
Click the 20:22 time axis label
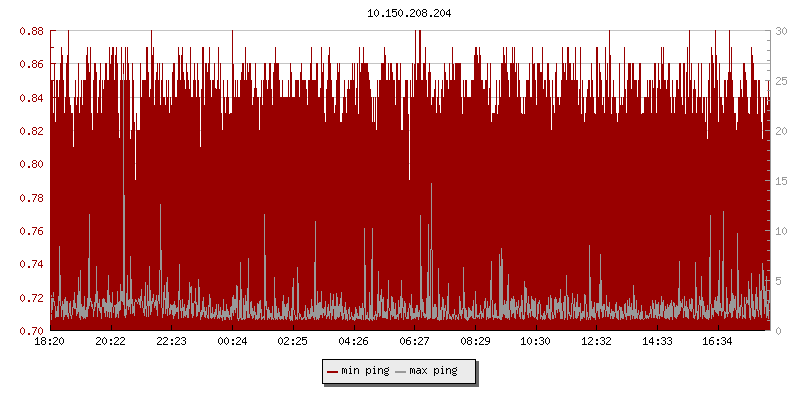coord(111,342)
